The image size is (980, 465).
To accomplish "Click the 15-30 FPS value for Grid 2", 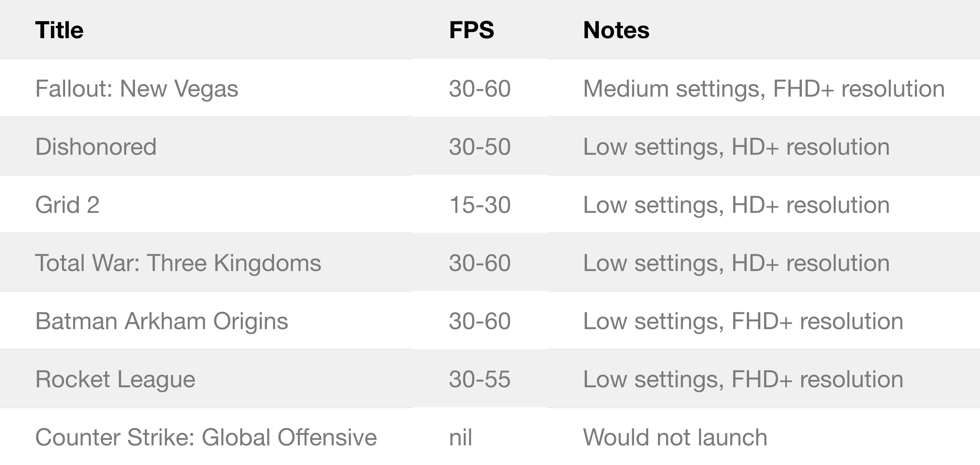I will click(480, 205).
